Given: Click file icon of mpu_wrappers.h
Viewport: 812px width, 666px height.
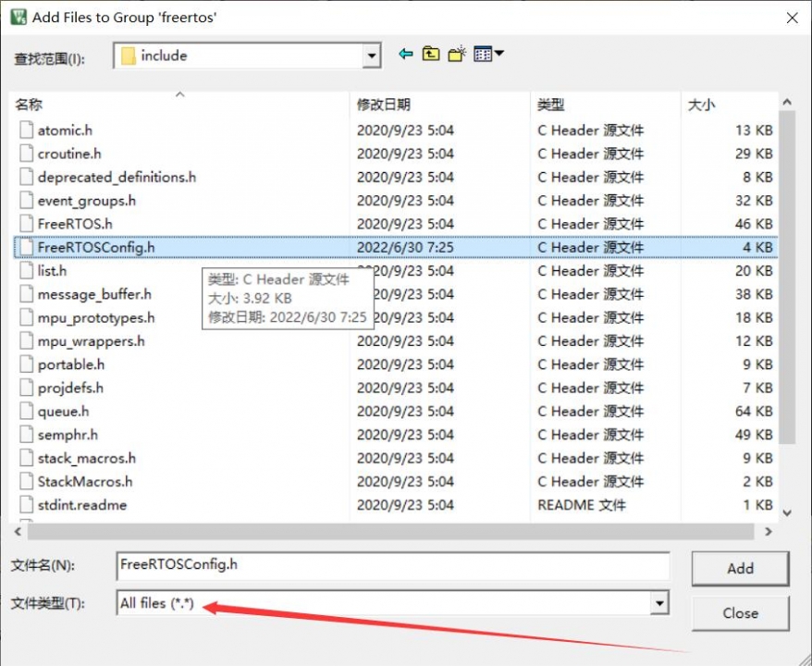Looking at the screenshot, I should (x=27, y=340).
